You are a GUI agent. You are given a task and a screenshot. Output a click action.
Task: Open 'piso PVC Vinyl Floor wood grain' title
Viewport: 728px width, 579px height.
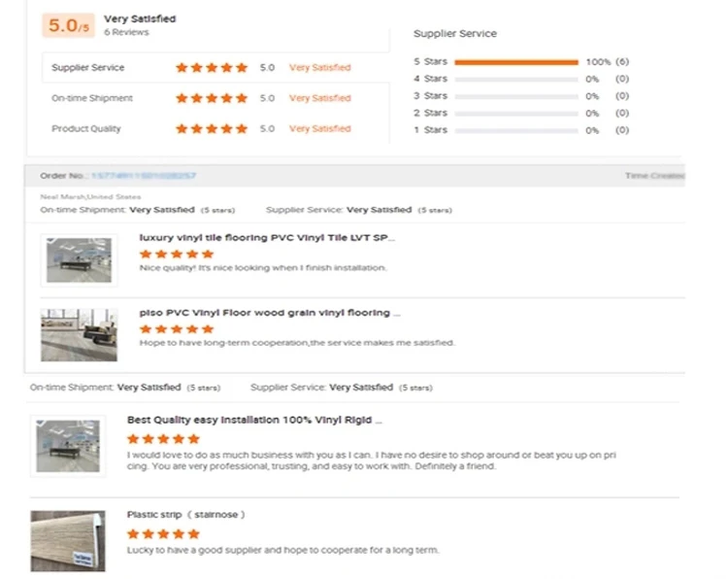(x=270, y=313)
